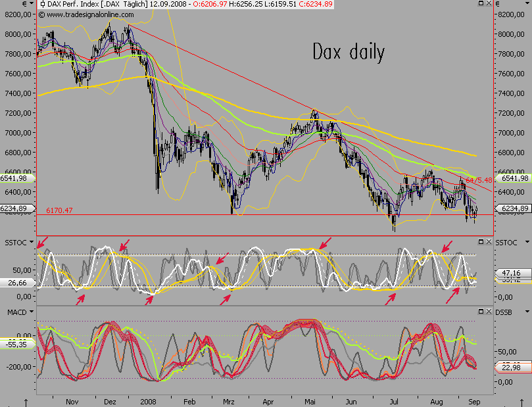Screen dimensions: 532x407
Task: Close the MACD indicator panel
Action: 489,311
